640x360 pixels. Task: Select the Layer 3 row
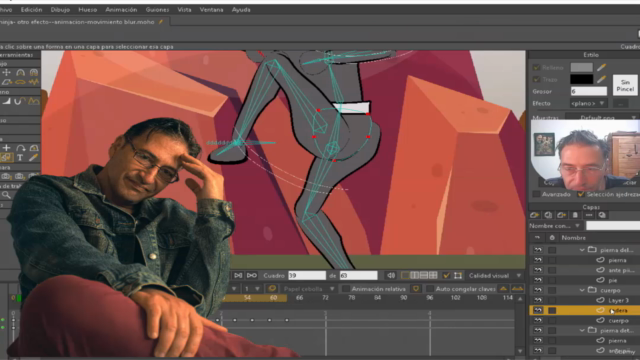click(x=584, y=300)
